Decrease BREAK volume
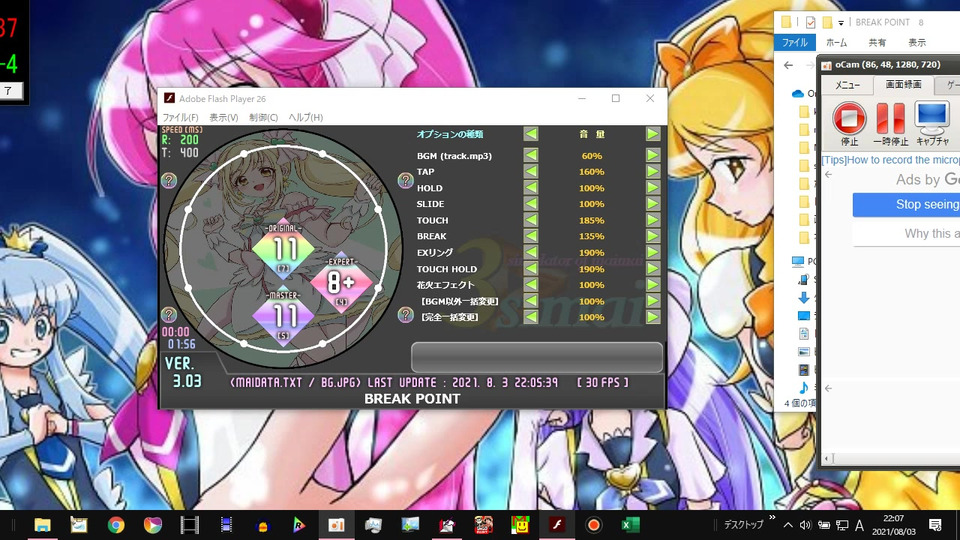Viewport: 960px width, 540px height. (531, 236)
